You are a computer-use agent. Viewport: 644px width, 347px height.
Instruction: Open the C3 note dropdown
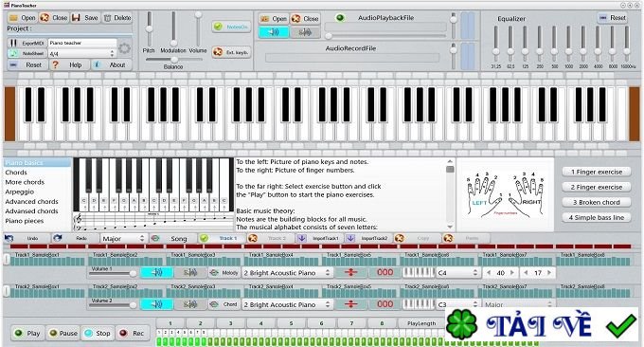(x=458, y=304)
